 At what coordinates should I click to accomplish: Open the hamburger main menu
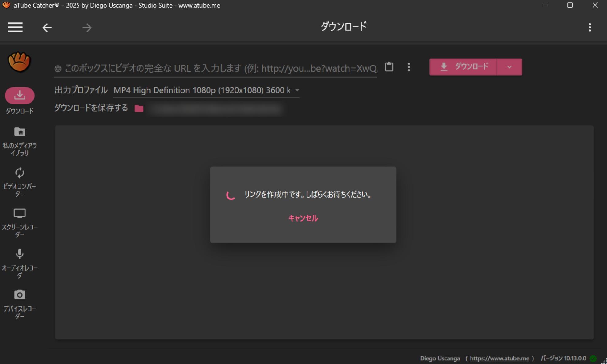(15, 27)
